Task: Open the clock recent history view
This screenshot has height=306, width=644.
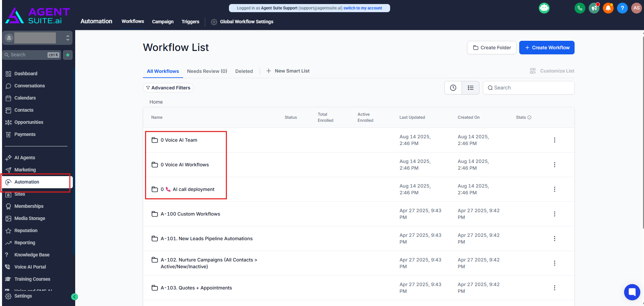Action: pos(453,88)
